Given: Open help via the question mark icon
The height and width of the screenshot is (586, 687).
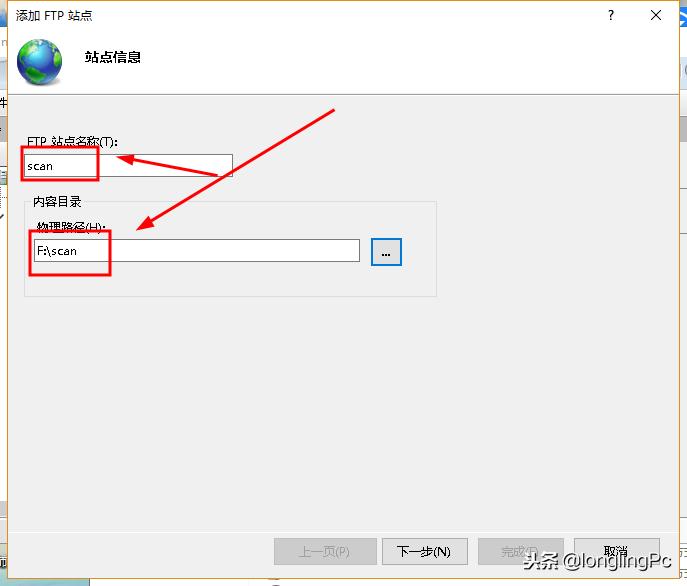Looking at the screenshot, I should (x=611, y=15).
